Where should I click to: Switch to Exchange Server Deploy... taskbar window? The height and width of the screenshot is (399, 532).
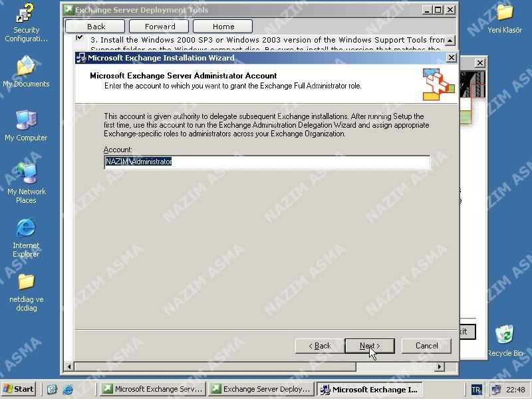(261, 389)
